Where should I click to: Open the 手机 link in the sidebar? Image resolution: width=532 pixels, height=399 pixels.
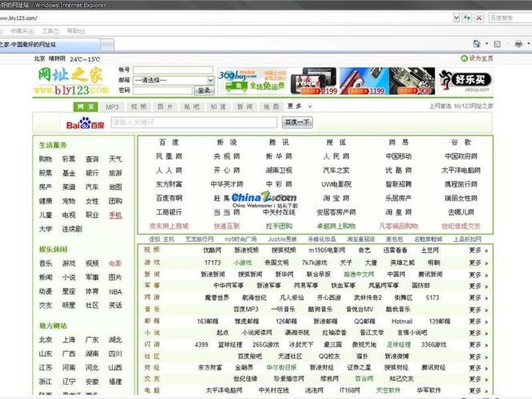pyautogui.click(x=115, y=215)
